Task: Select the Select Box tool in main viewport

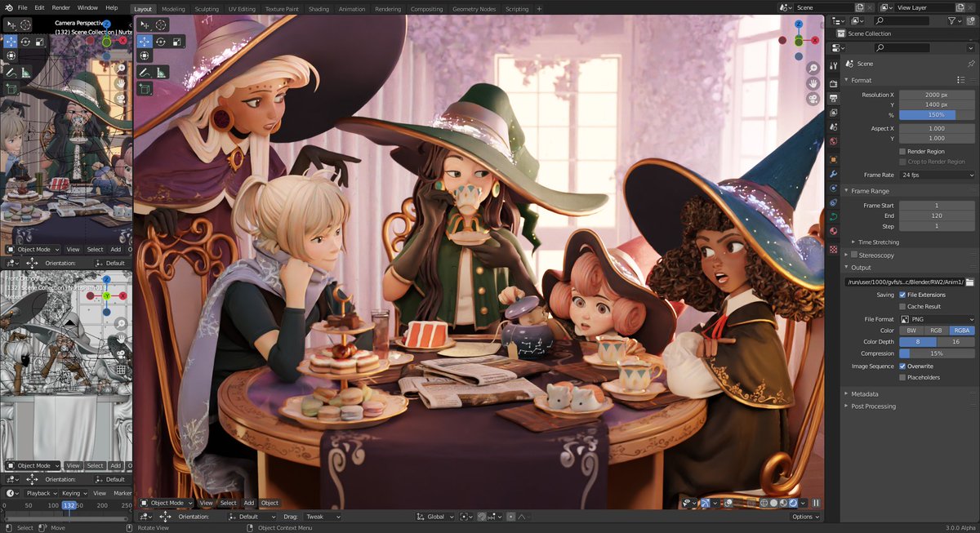Action: tap(145, 25)
